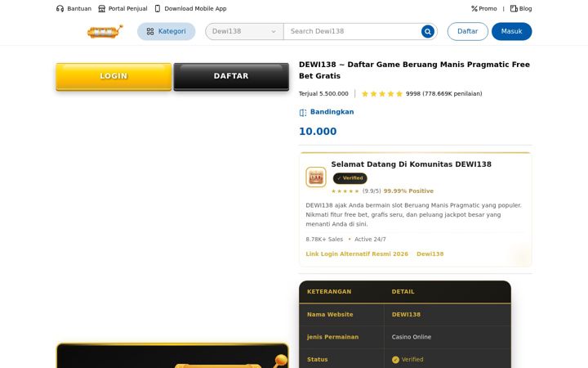Click the DEWI138 community avatar thumbnail
Viewport: 588px width, 368px height.
[x=316, y=177]
